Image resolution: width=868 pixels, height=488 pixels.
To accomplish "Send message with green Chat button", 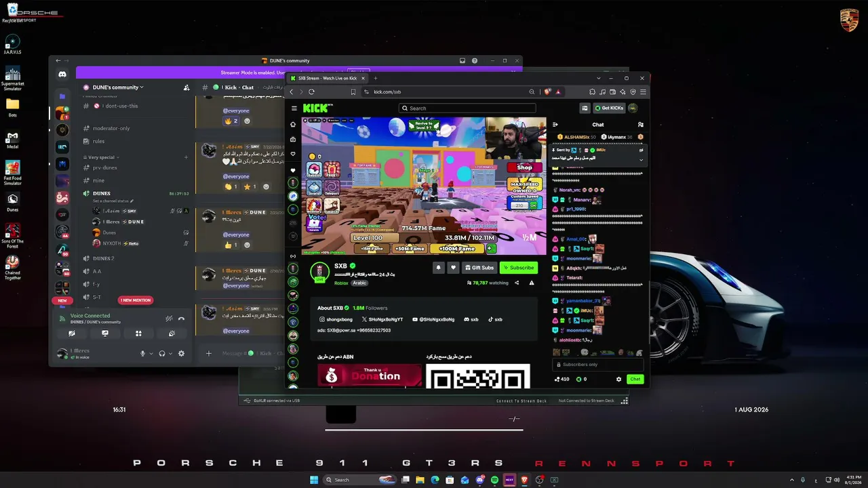I will click(635, 379).
